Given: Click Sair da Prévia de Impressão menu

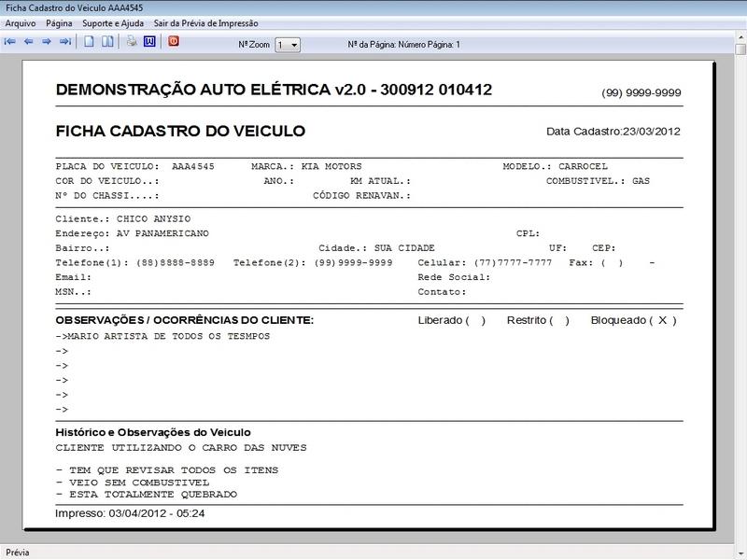Looking at the screenshot, I should click(x=205, y=23).
